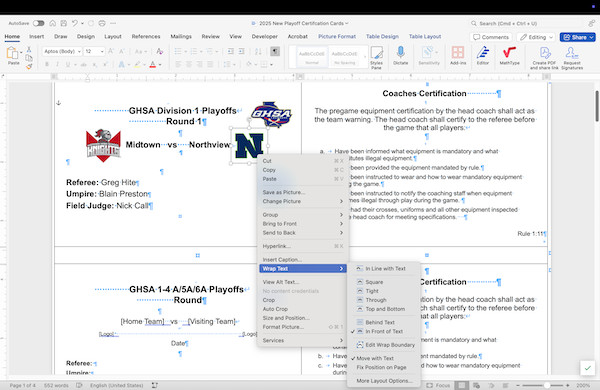
Task: Select the Format Painter brush icon
Action: point(29,66)
